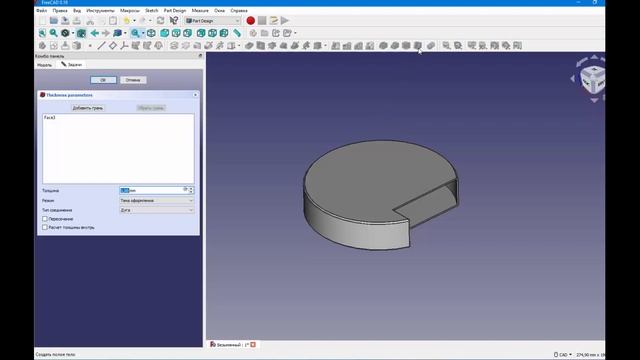Set right view cube icon
Screen dimensions: 640x360
pos(187,33)
